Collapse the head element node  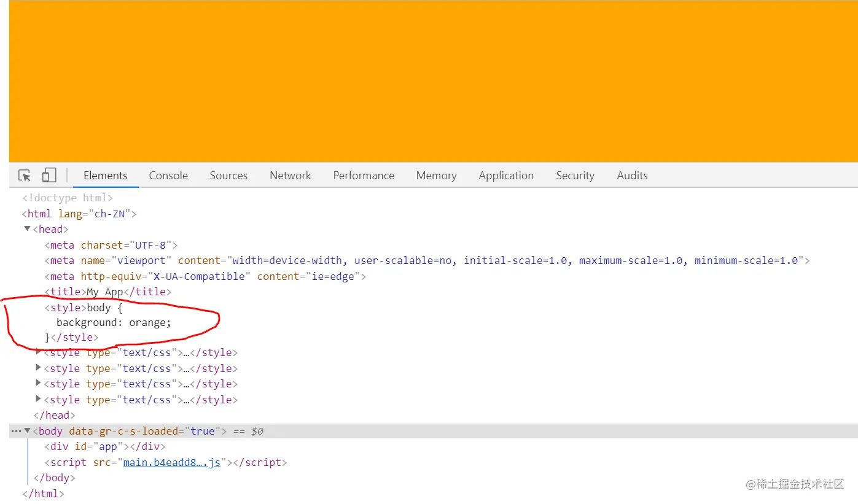[27, 229]
